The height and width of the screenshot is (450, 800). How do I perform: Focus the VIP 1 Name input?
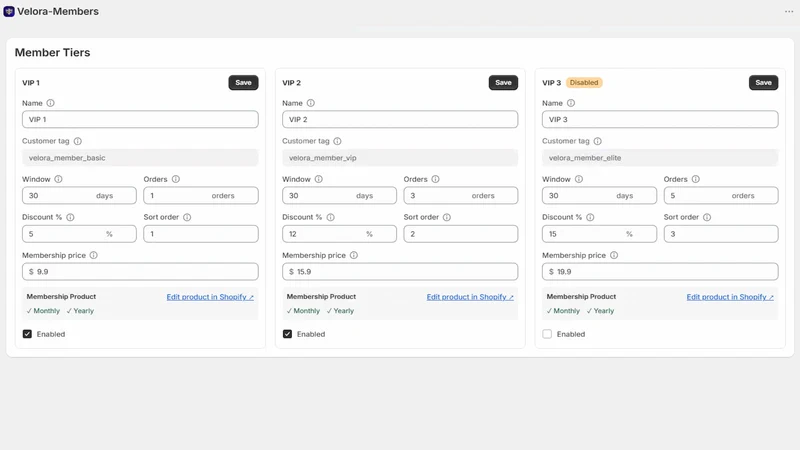point(140,119)
